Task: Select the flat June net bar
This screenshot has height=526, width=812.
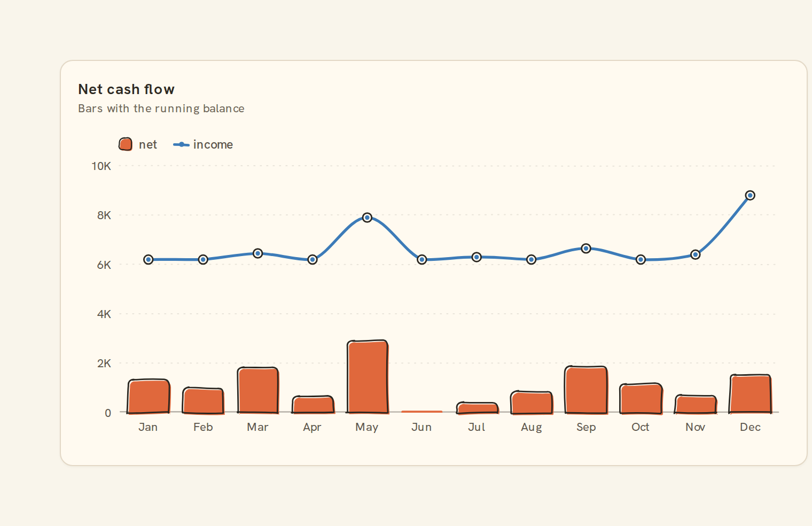Action: point(422,412)
